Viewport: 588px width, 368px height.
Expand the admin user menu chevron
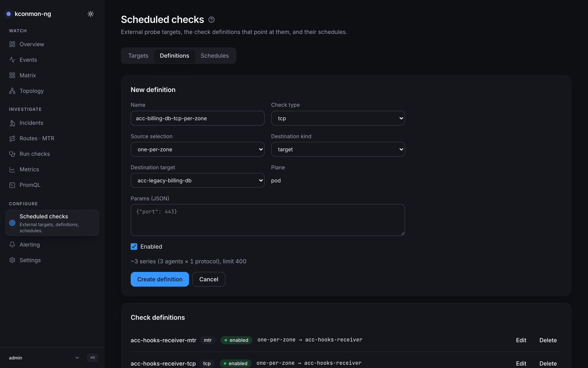(77, 358)
